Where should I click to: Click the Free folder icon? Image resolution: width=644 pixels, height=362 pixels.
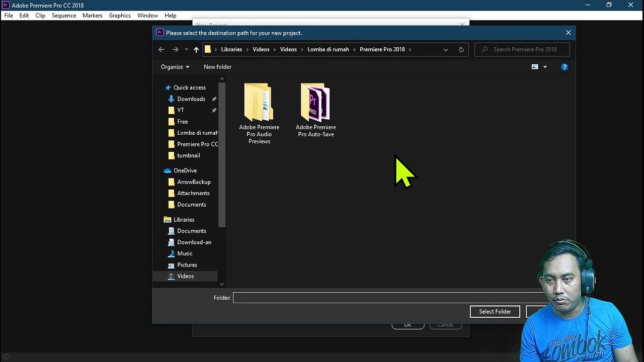172,122
